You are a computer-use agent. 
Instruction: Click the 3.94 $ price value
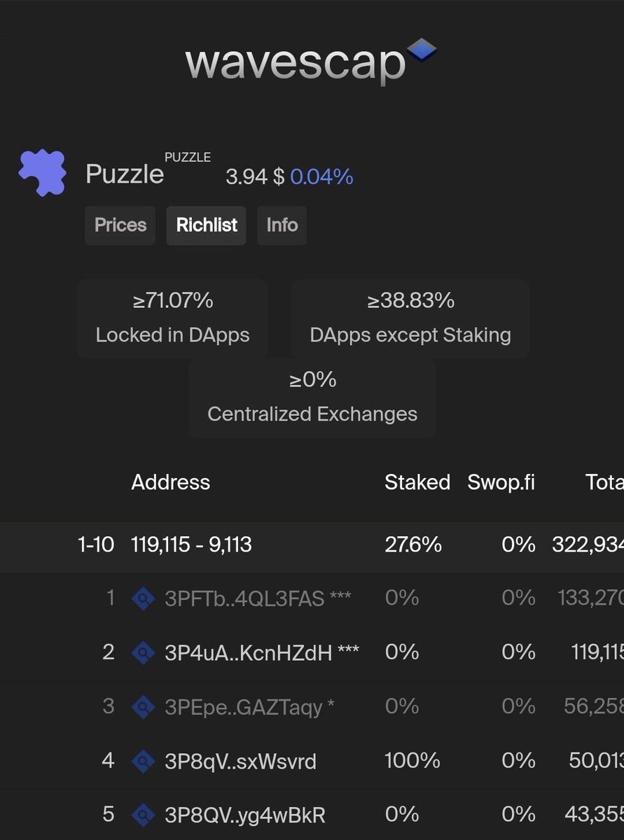pyautogui.click(x=255, y=177)
